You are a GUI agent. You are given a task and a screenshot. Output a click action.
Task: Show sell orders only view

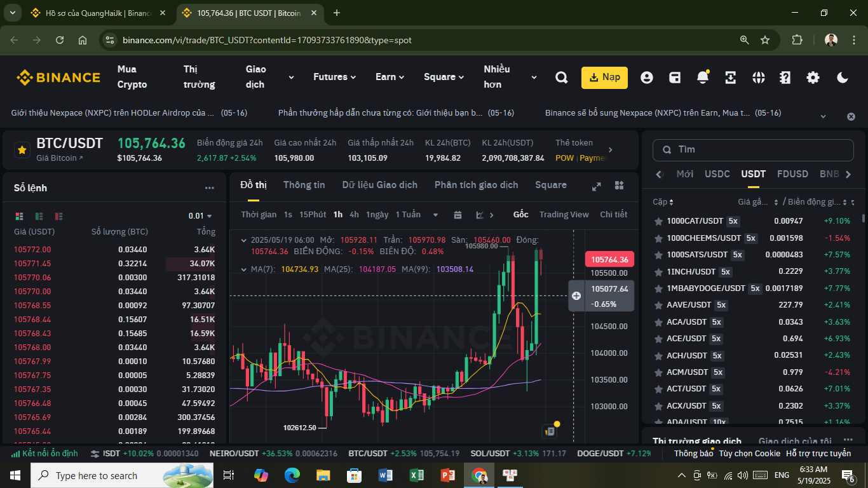[x=59, y=216]
